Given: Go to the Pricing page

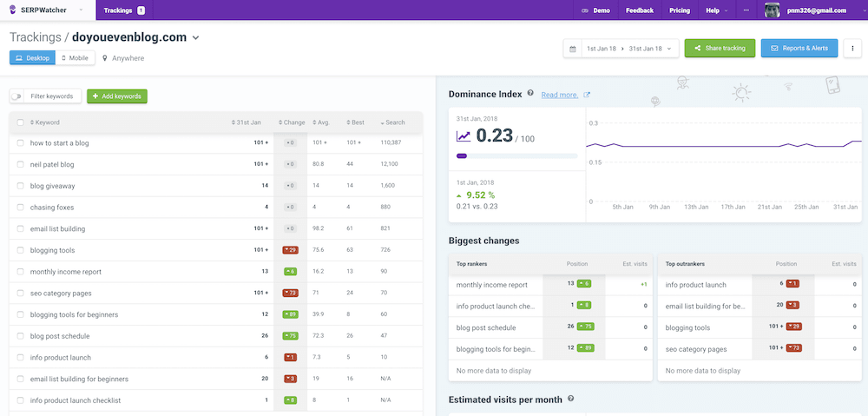Looking at the screenshot, I should pos(680,10).
